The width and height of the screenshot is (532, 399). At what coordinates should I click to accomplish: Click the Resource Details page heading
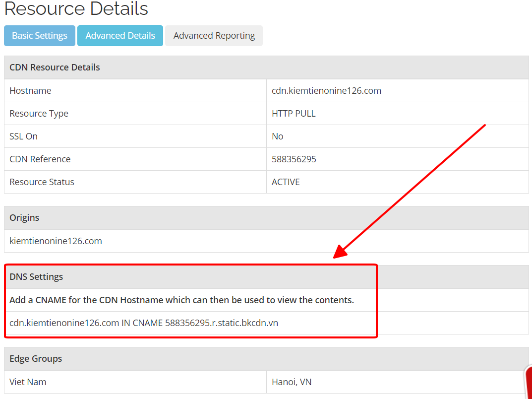click(76, 8)
